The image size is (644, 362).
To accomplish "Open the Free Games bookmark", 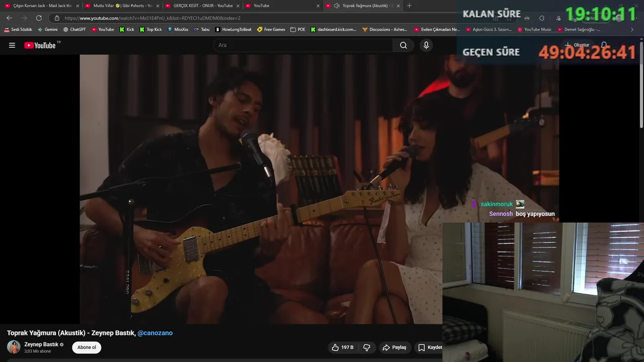I will [x=271, y=30].
